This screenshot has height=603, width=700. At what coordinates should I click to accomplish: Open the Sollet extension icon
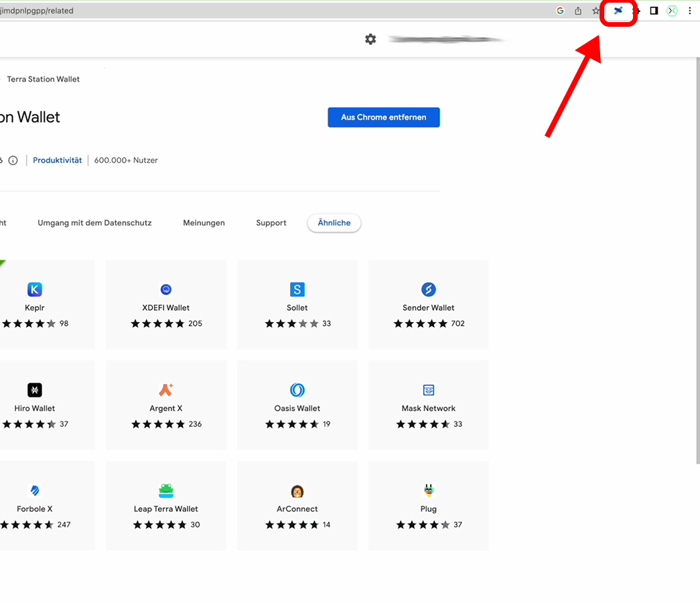coord(297,289)
